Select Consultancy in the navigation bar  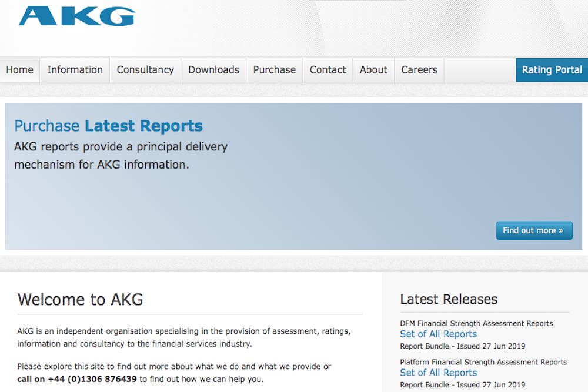145,70
